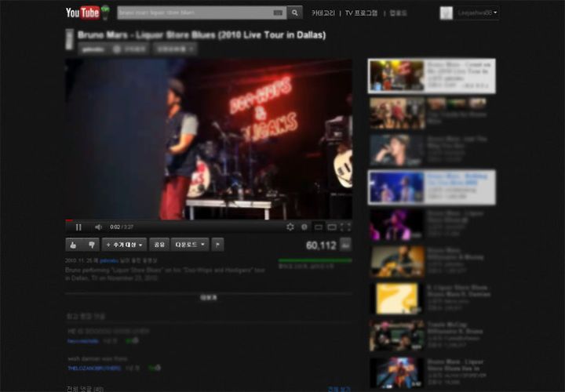Open the on-screen keyboard icon in search box

(x=278, y=13)
